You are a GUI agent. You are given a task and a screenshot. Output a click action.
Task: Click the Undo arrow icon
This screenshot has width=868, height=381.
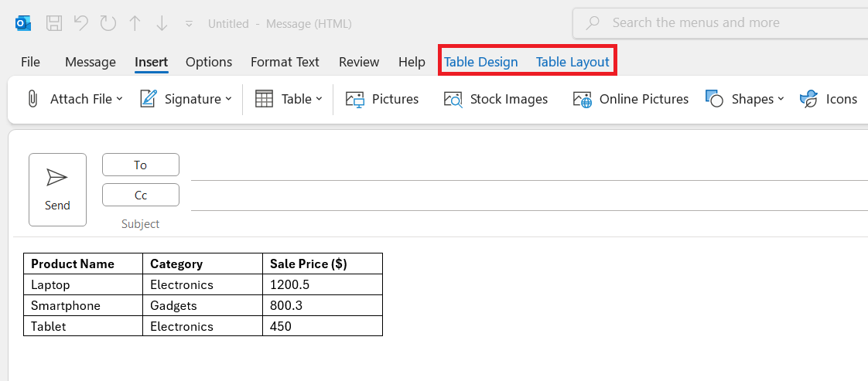[80, 23]
